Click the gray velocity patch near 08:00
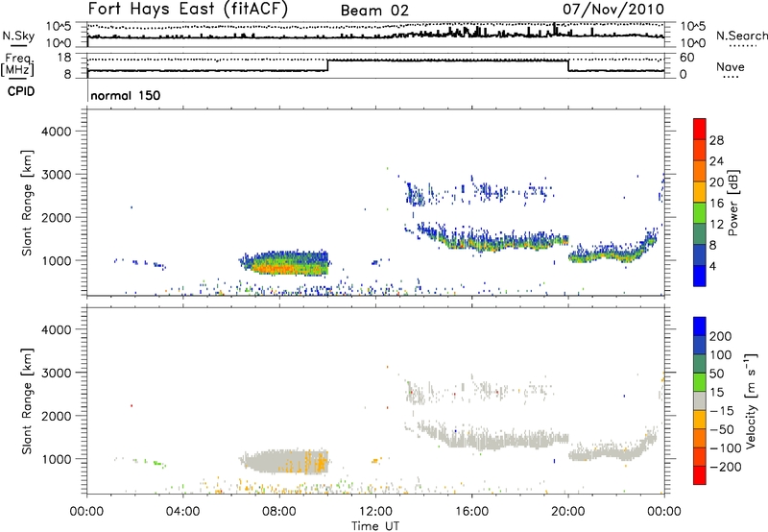Image resolution: width=768 pixels, height=532 pixels. coord(286,462)
